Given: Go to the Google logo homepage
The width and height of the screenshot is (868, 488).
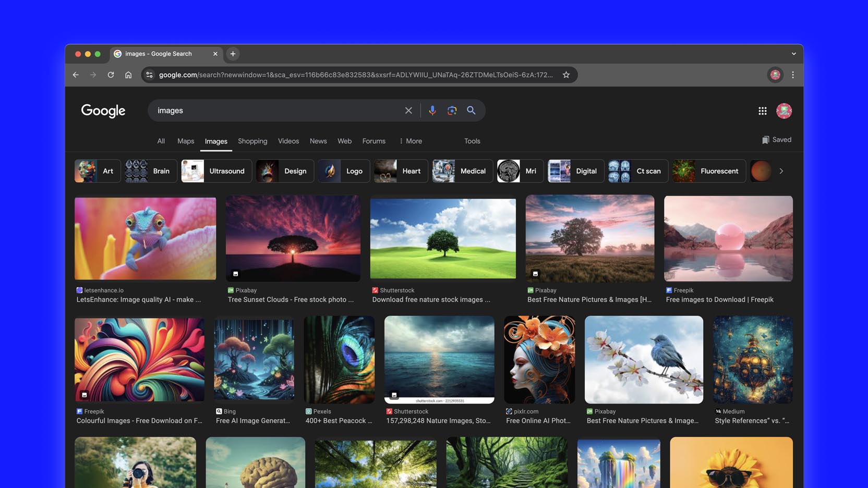Looking at the screenshot, I should click(x=103, y=111).
